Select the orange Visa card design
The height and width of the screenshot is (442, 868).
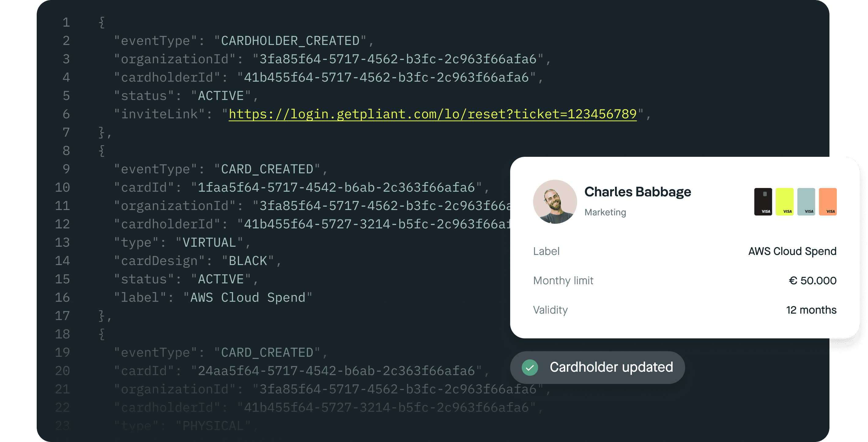pyautogui.click(x=829, y=201)
